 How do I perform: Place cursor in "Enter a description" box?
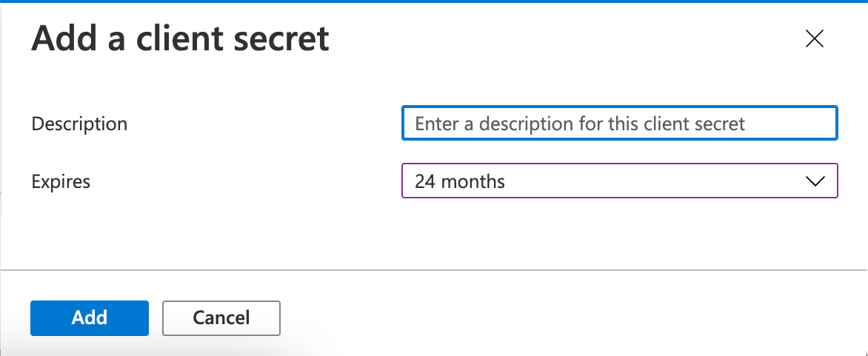point(619,124)
